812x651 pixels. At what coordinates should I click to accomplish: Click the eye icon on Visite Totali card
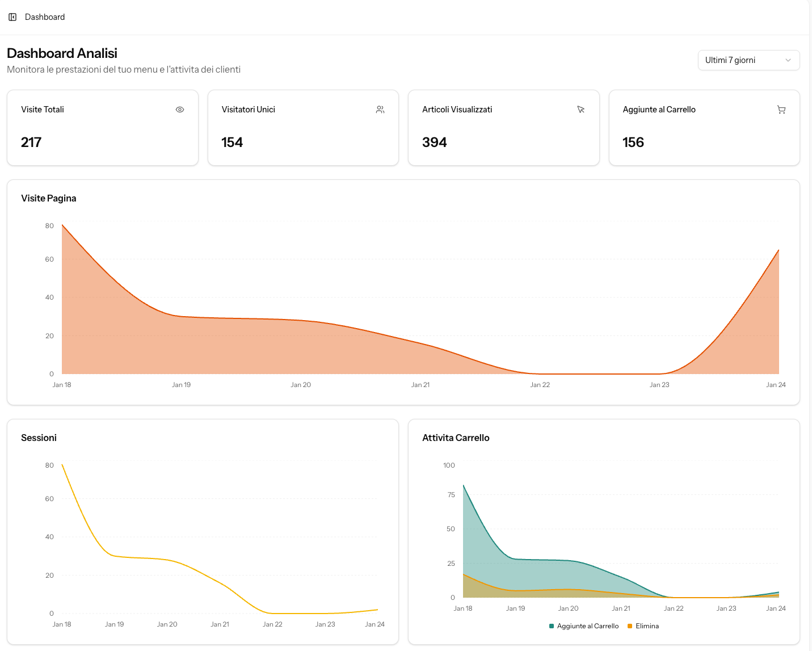[x=179, y=109]
